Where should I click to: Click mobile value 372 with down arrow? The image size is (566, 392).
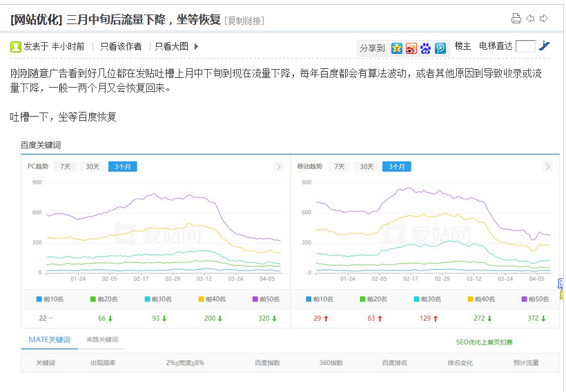pos(537,318)
